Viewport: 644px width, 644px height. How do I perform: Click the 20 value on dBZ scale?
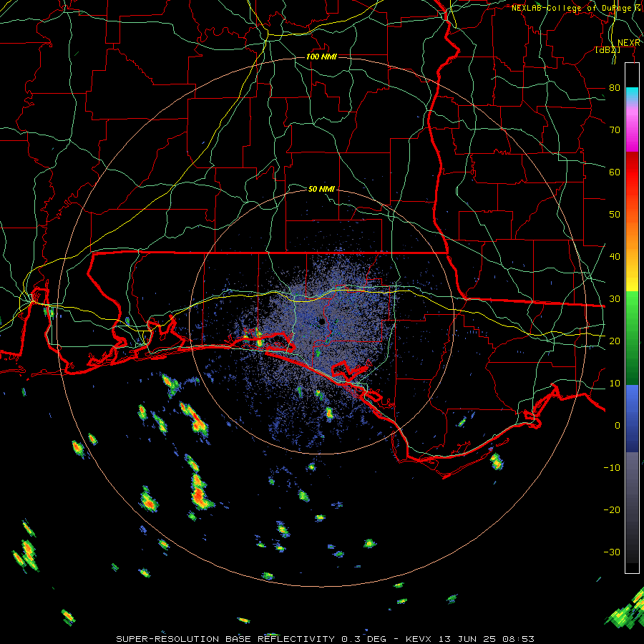click(615, 341)
